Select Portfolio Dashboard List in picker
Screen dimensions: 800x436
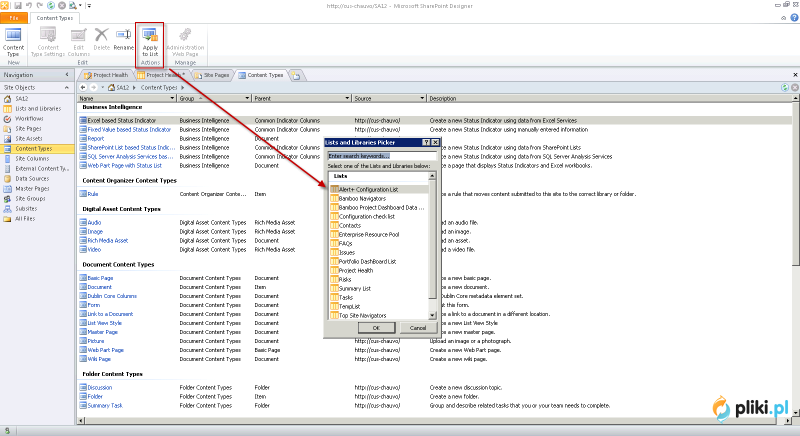367,262
